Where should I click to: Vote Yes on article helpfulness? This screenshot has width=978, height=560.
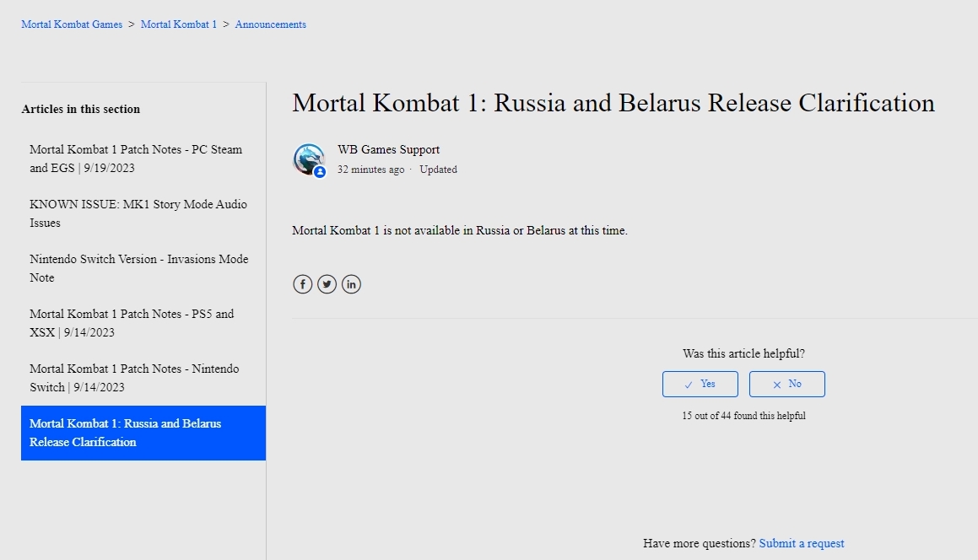(x=700, y=384)
